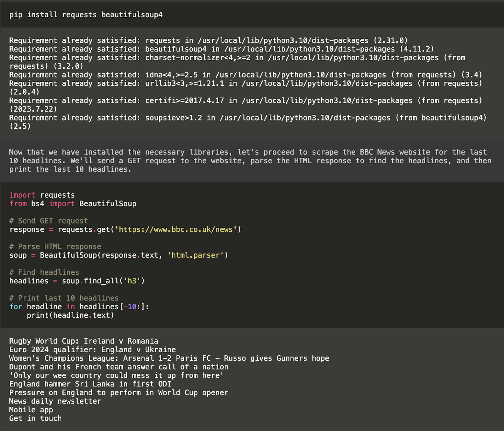Click the 'for headline in headlines' loop line
Image resolution: width=504 pixels, height=431 pixels.
79,307
